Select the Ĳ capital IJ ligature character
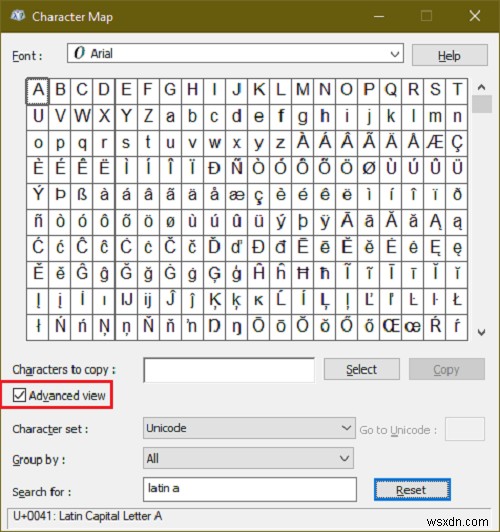The image size is (500, 532). point(126,301)
